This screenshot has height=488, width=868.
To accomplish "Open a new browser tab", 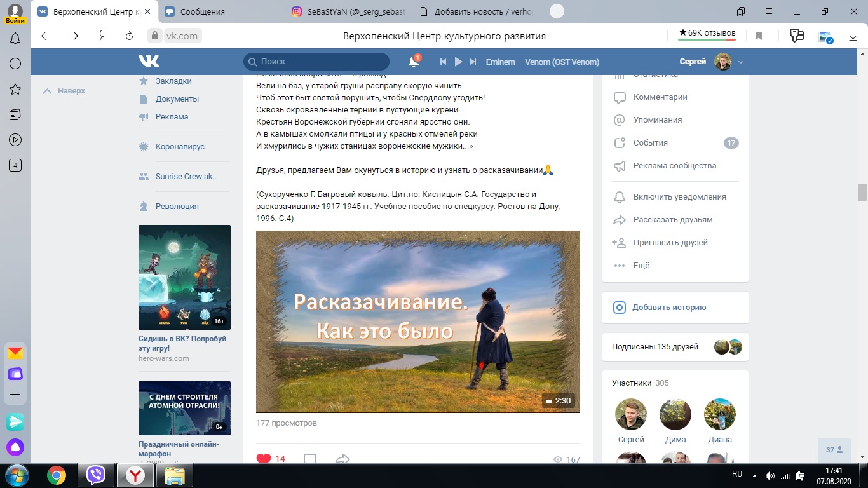I will [x=557, y=11].
